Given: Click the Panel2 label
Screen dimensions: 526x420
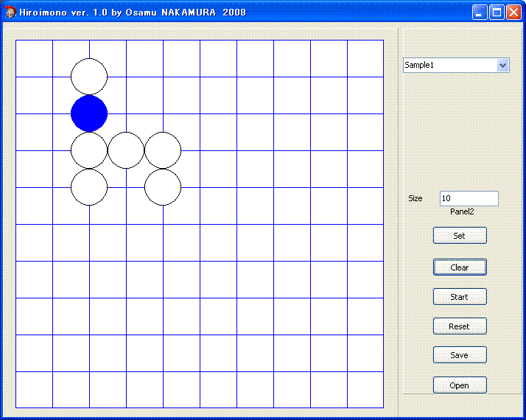Looking at the screenshot, I should (462, 211).
